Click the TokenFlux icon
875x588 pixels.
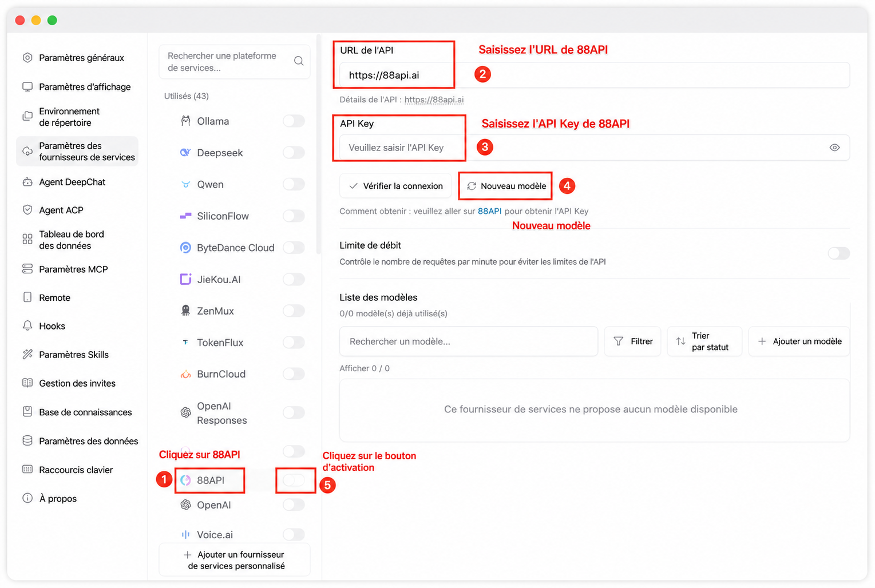coord(185,342)
